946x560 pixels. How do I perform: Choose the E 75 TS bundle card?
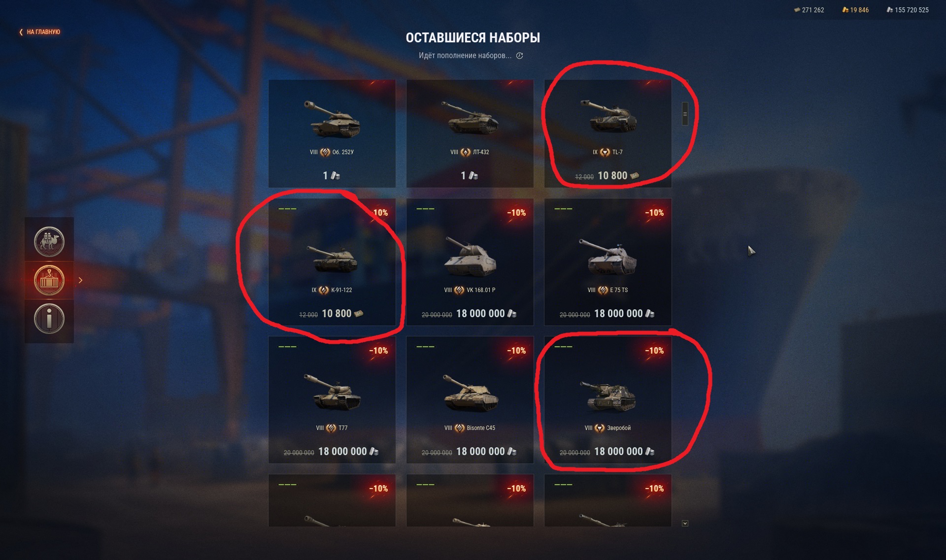[608, 262]
